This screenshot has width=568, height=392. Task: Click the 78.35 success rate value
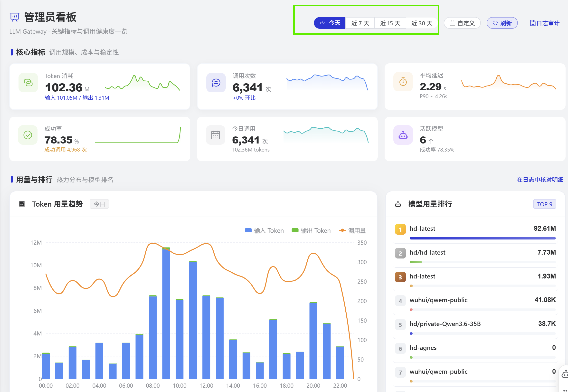(x=58, y=140)
